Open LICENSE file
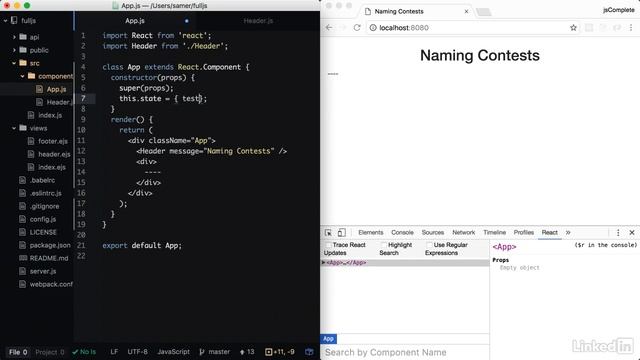Image resolution: width=640 pixels, height=360 pixels. pos(43,232)
